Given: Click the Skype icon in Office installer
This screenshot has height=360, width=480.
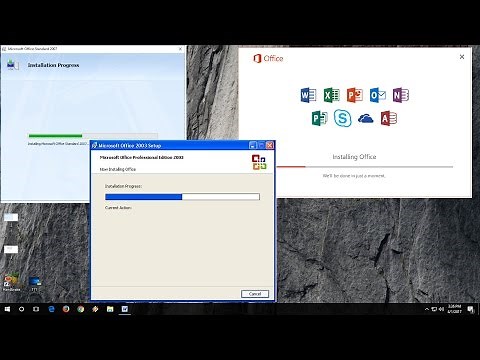Looking at the screenshot, I should 343,118.
